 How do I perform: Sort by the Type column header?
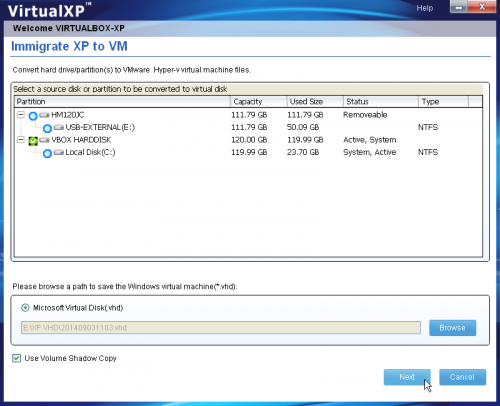coord(443,102)
